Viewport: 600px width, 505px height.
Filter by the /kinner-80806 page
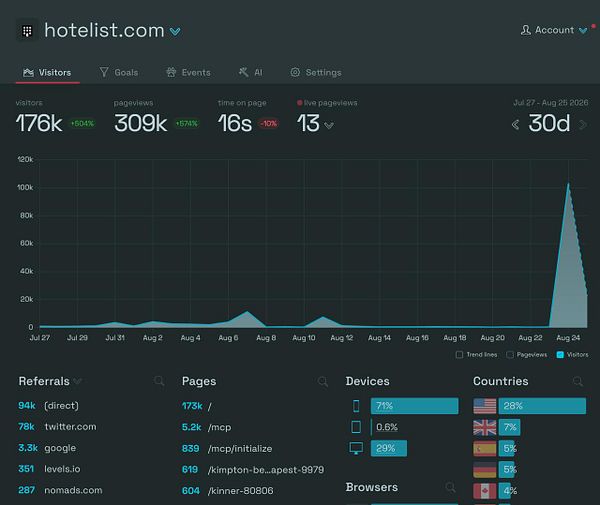point(255,490)
